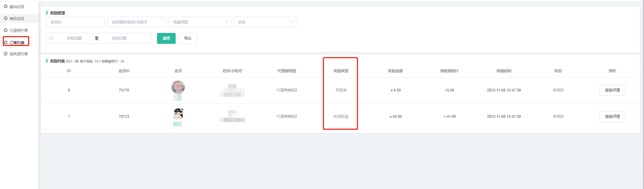Click avatar of member 78723
The image size is (644, 189).
(178, 113)
